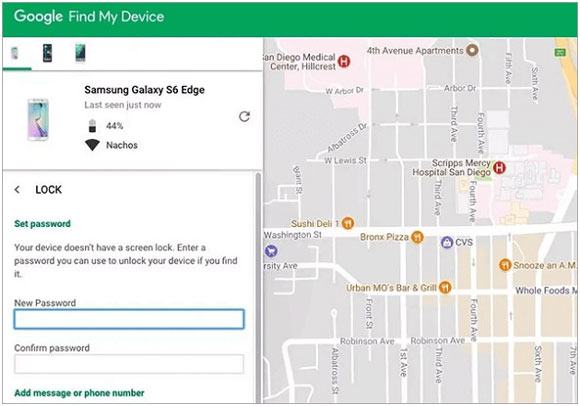Click the Nachos network name
Viewport: 580px width, 406px height.
click(x=122, y=145)
